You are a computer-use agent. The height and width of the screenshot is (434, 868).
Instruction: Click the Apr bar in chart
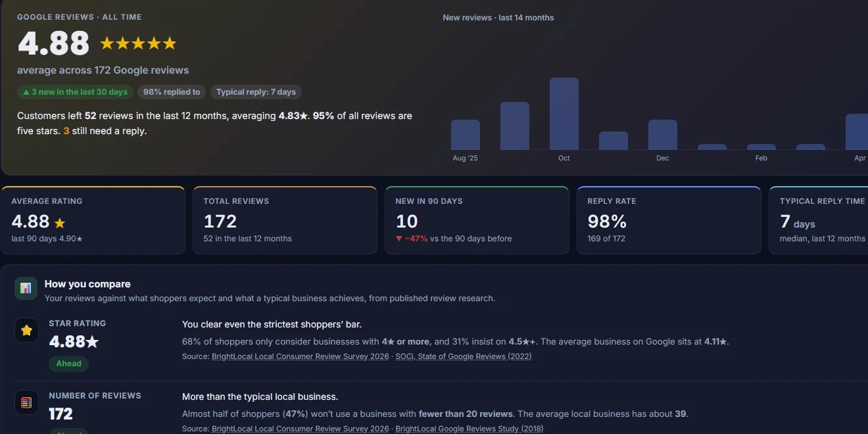pos(857,132)
